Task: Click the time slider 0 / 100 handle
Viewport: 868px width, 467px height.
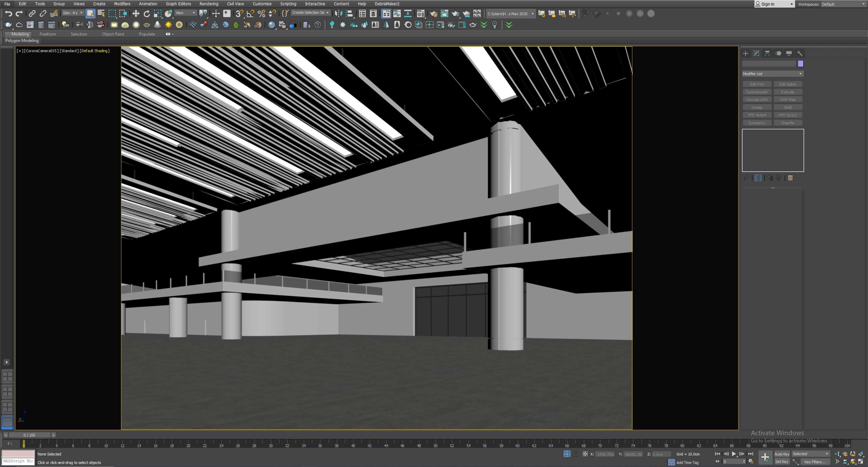Action: tap(29, 435)
